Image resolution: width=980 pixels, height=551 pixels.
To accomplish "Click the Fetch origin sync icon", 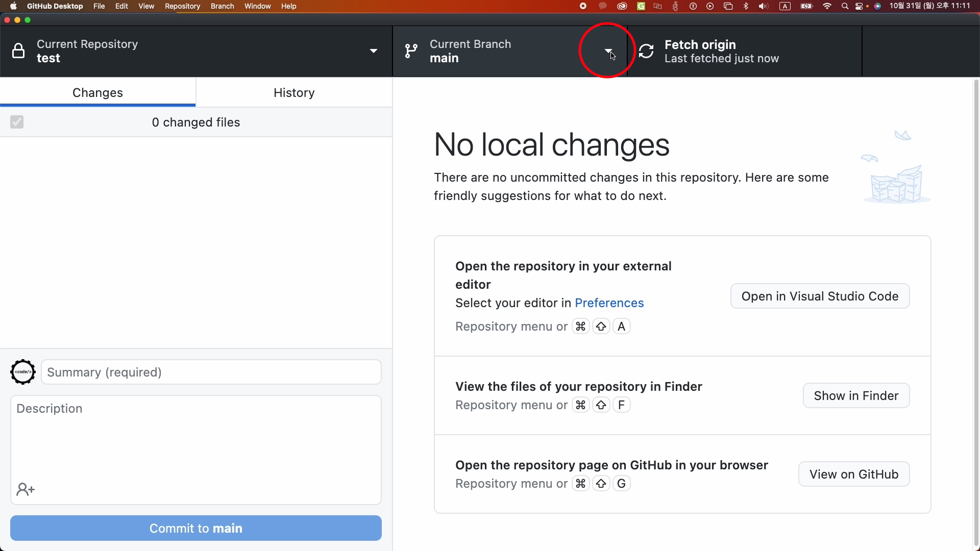I will [646, 51].
